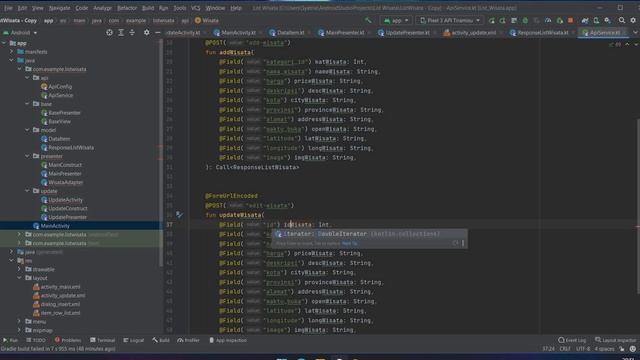640x360 pixels.
Task: Expand the drawable folder
Action: 19,269
